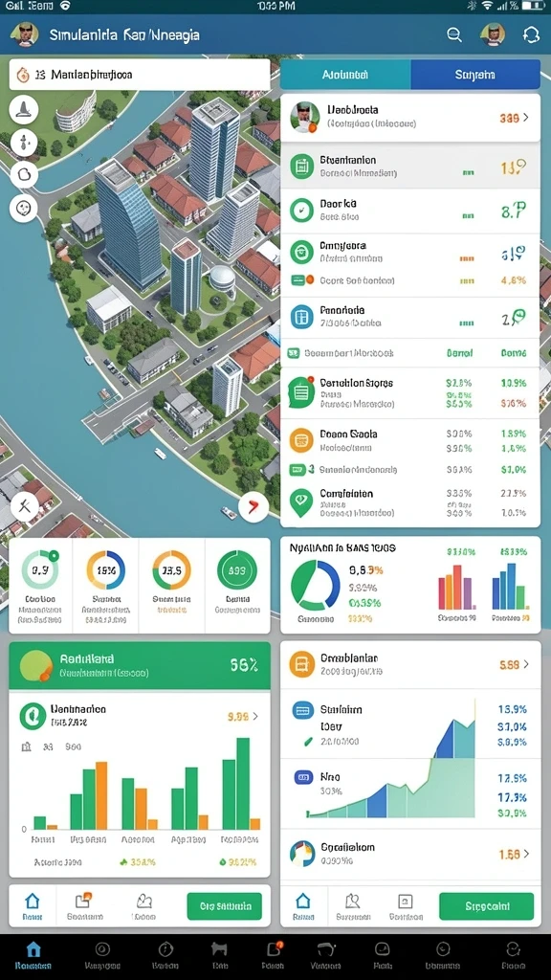Expand the profile row chevron showing 339

click(526, 117)
